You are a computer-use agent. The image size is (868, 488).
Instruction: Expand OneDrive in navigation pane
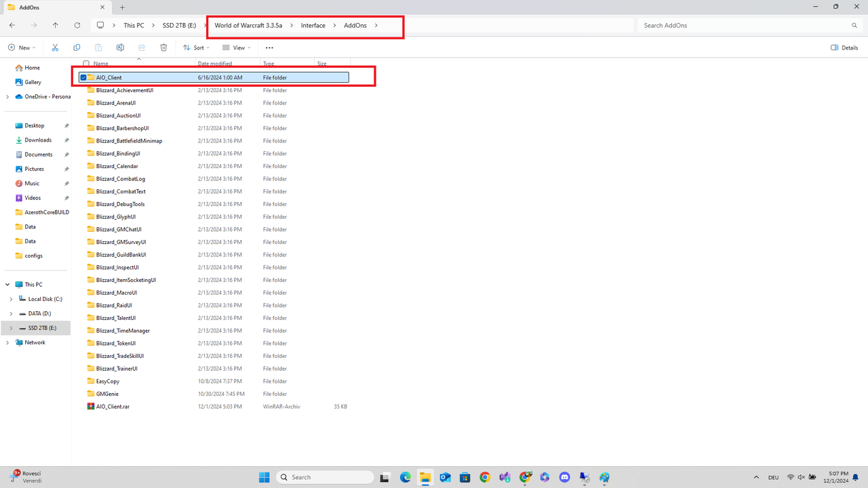[x=7, y=96]
